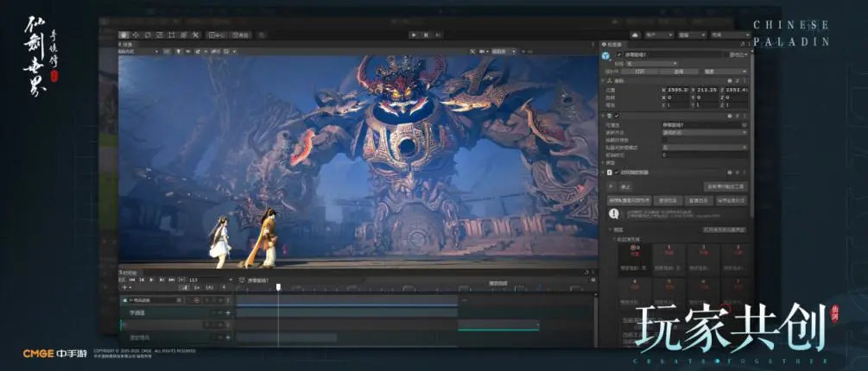Select the Hand tool in Unity toolbar
Viewport: 868px width, 371px height.
coord(125,35)
